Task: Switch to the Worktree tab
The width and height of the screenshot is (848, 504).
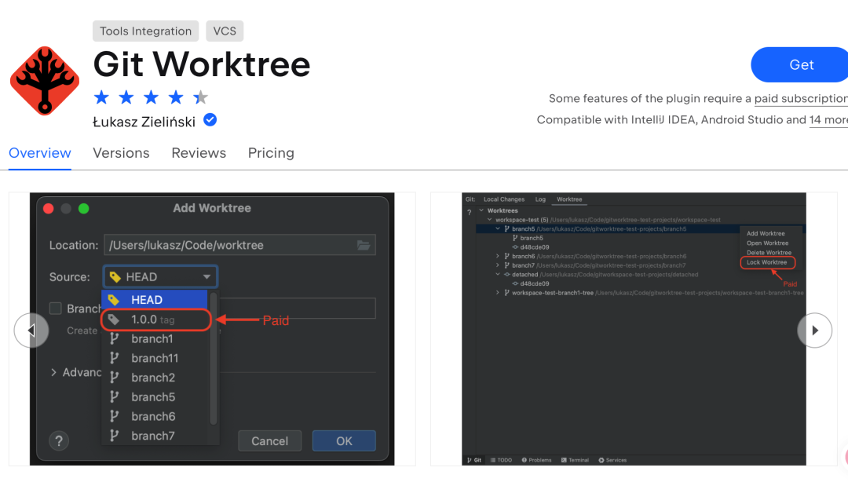Action: pos(568,199)
